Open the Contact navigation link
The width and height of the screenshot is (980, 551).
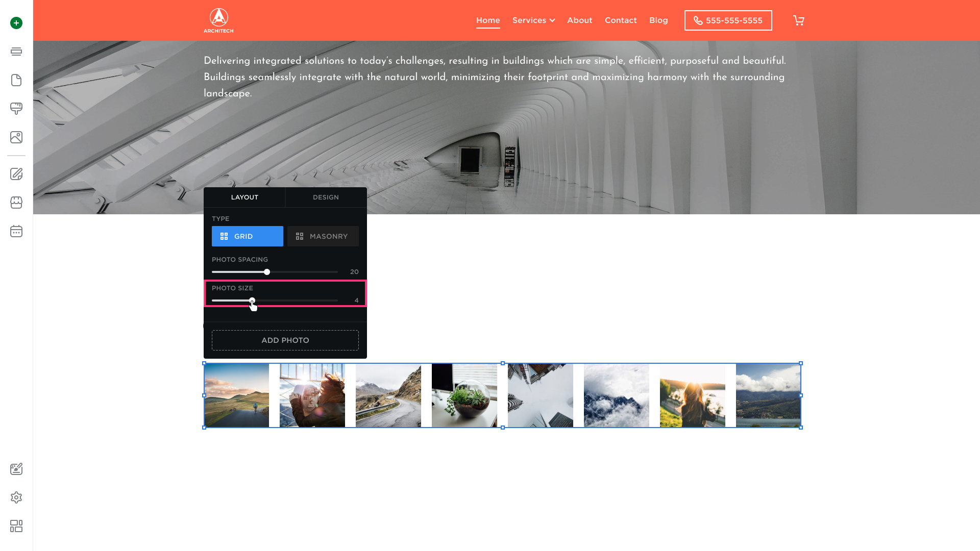(x=621, y=20)
